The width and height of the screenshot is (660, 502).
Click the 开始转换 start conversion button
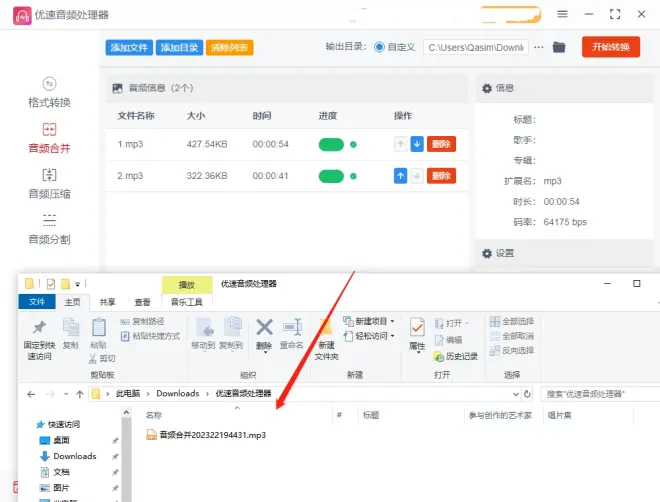coord(610,47)
